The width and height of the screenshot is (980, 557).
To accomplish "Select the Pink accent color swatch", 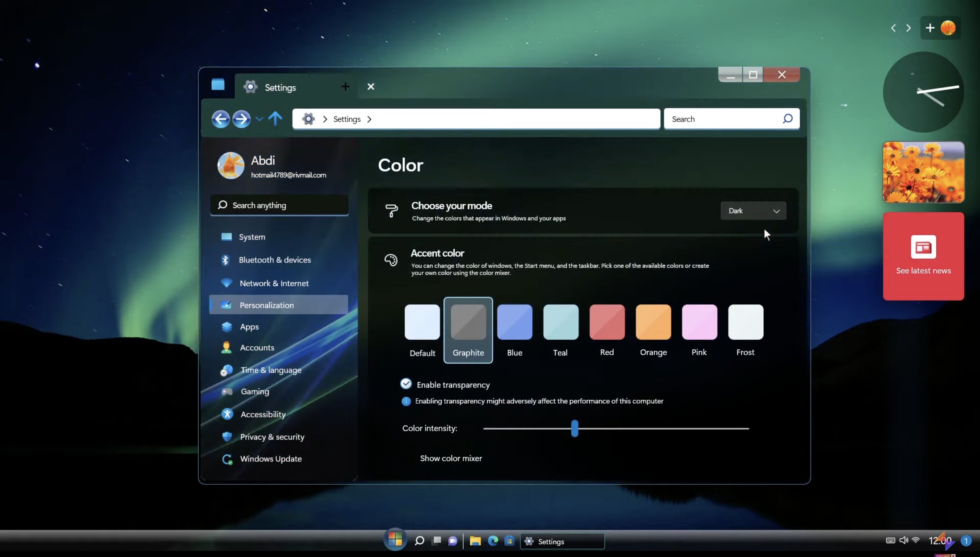I will [699, 322].
